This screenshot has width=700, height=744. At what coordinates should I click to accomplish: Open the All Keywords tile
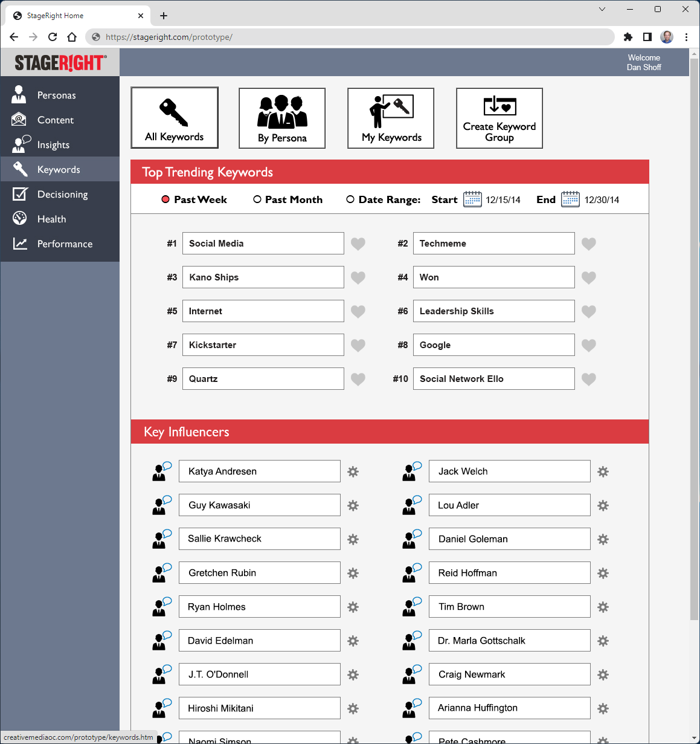click(175, 118)
